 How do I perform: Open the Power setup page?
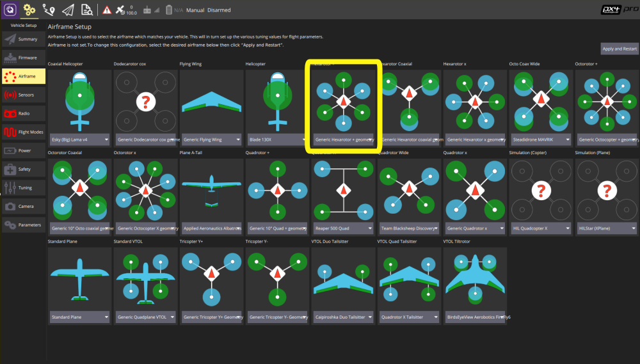coord(24,150)
